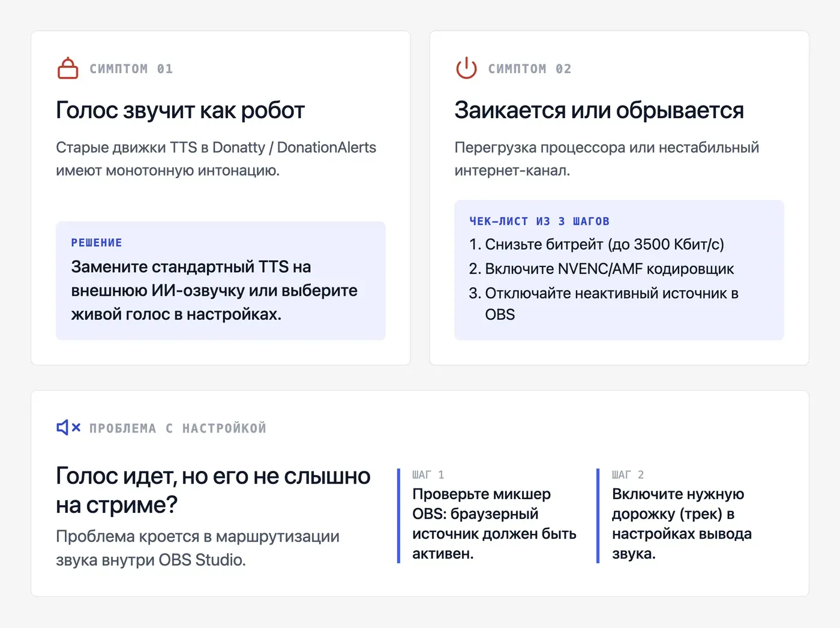840x628 pixels.
Task: Click the solution text 'Замените стандартный TTS'
Action: [214, 290]
